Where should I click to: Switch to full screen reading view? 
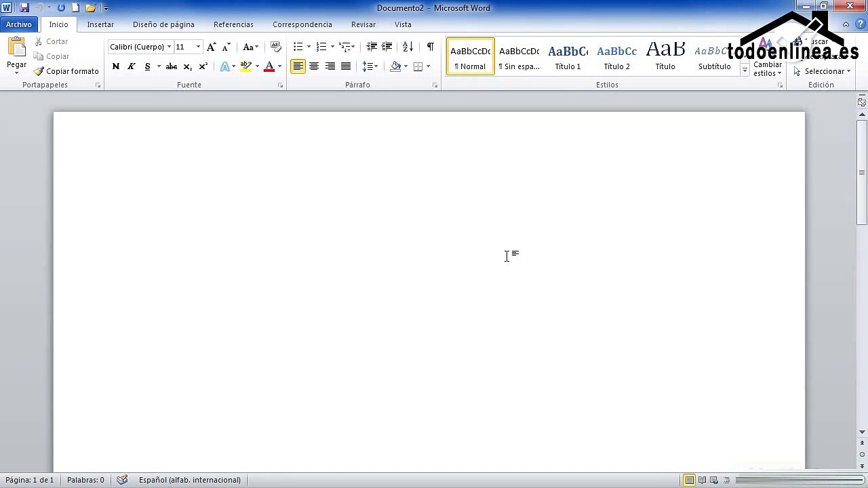[702, 480]
